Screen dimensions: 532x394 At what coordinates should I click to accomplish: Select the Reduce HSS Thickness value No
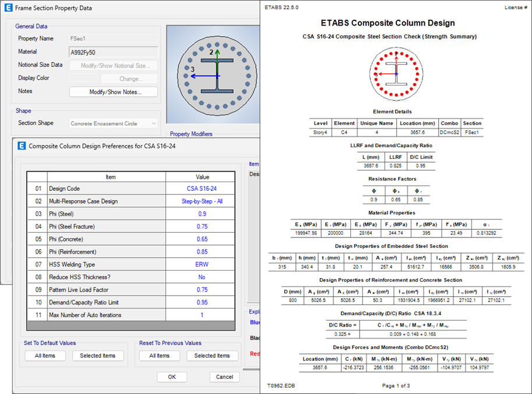point(200,277)
